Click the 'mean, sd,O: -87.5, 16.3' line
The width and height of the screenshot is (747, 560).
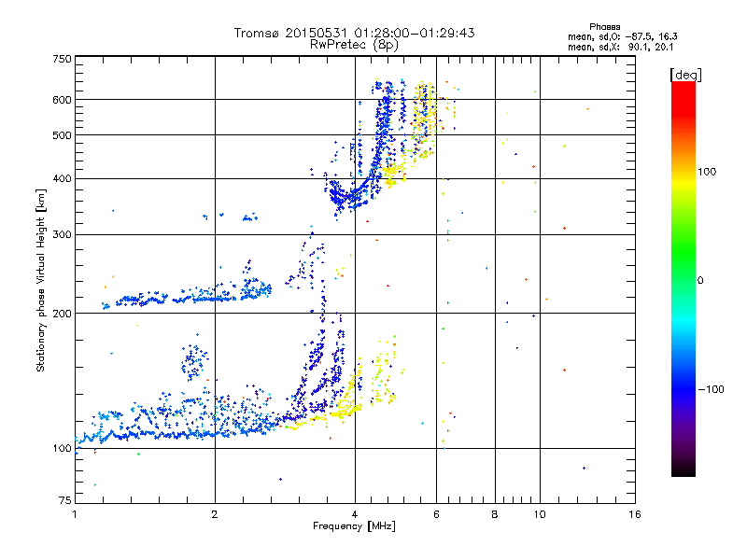tap(623, 36)
